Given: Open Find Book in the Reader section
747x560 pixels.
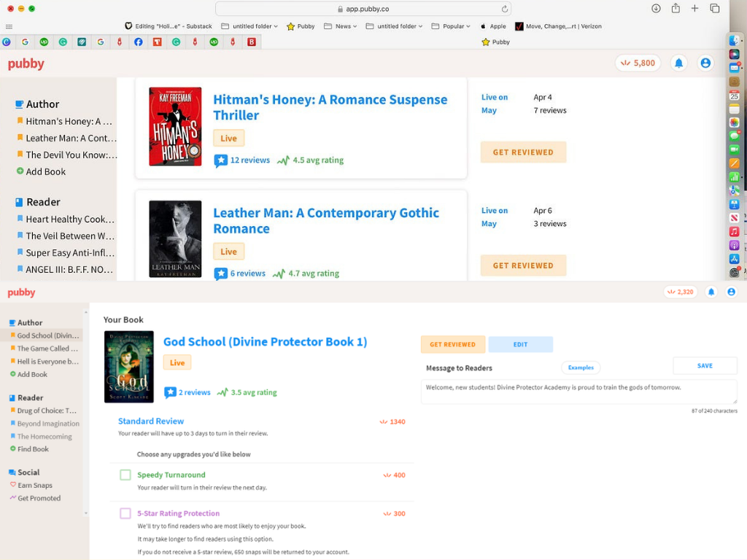Looking at the screenshot, I should pyautogui.click(x=33, y=449).
